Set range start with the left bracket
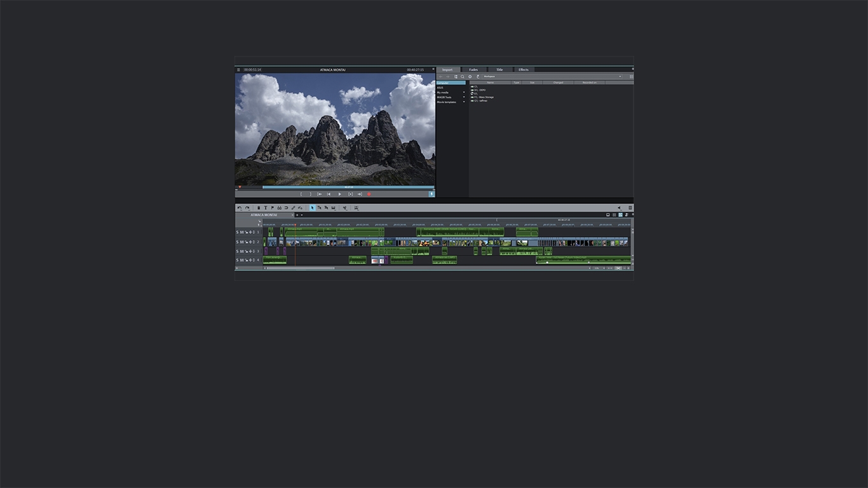 click(301, 194)
